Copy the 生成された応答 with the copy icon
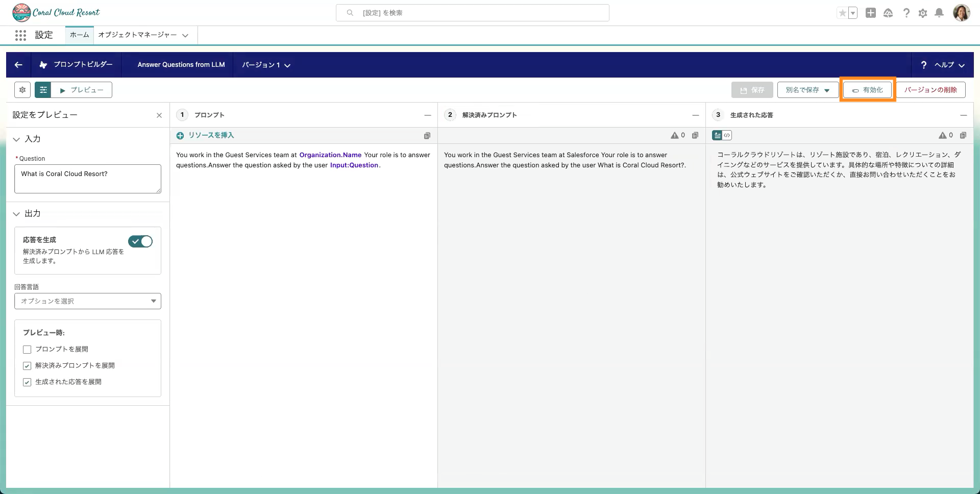This screenshot has height=494, width=980. coord(963,136)
